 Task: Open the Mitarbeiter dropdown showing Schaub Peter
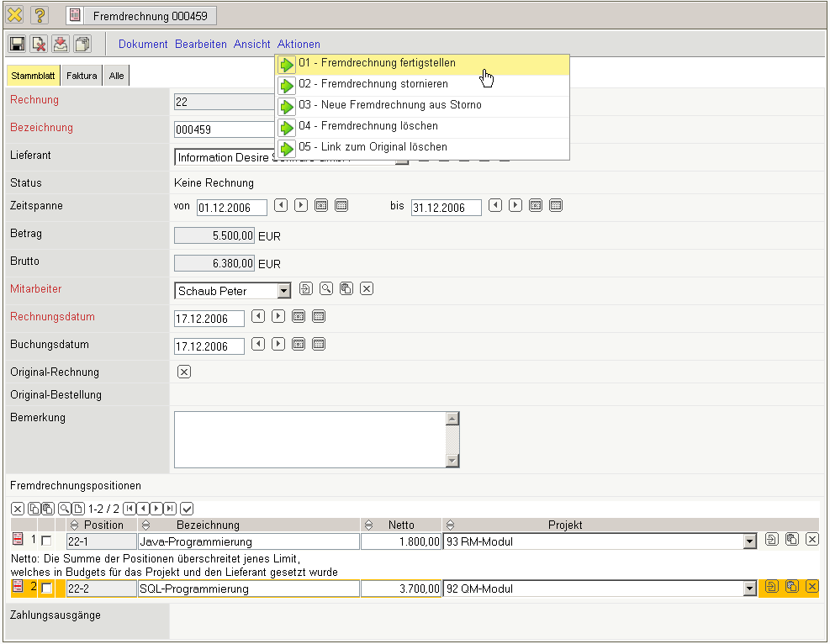point(283,291)
